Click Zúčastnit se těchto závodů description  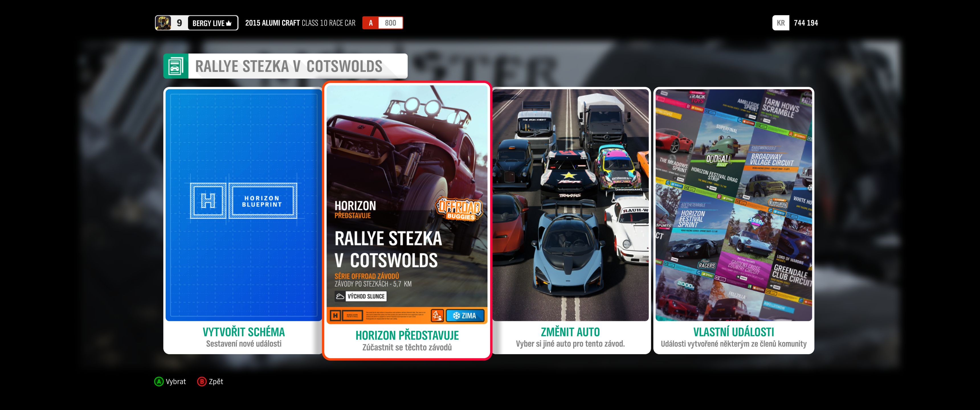click(407, 347)
